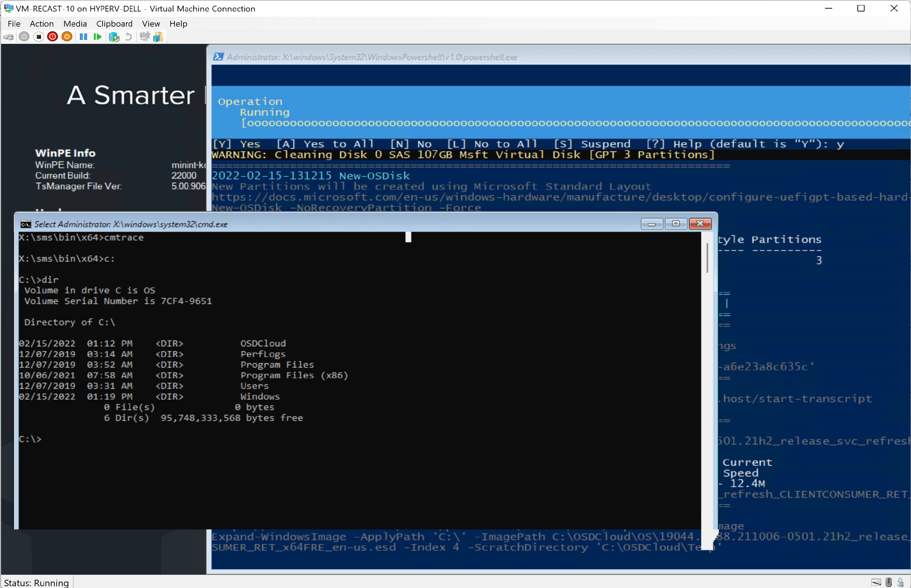Turn off the VM using the stop icon
Screen dimensions: 911x588
[x=38, y=37]
